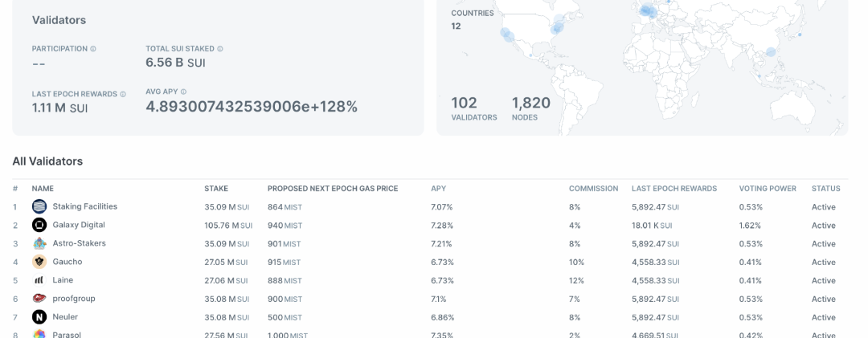Viewport: 868px width, 338px height.
Task: Click the Gaucho validator logo
Action: [39, 262]
